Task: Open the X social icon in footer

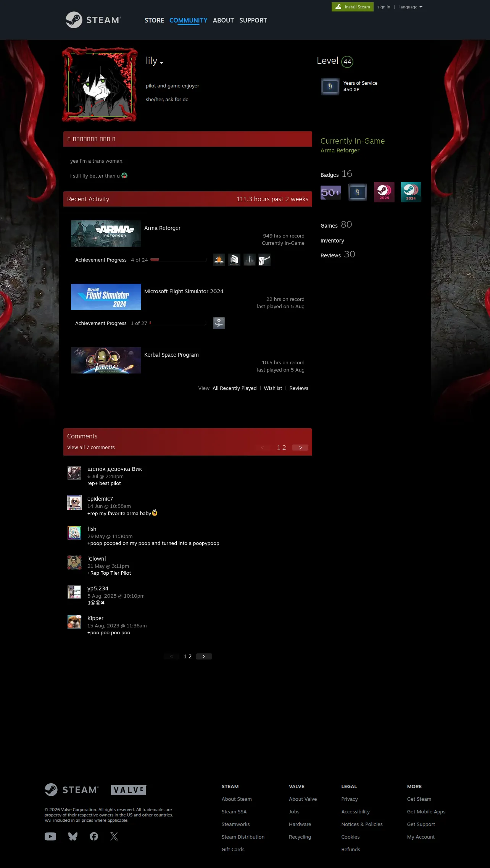Action: tap(114, 836)
